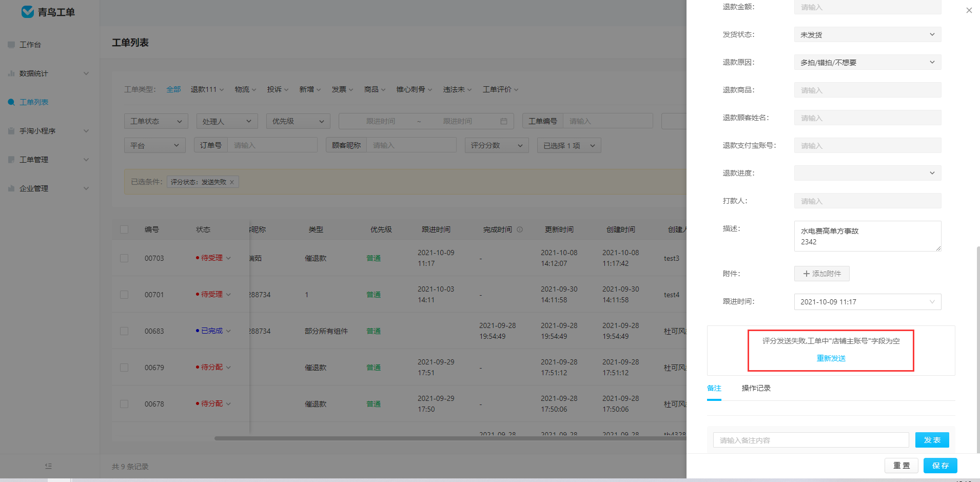Open the 已选择 1 项 dropdown
Screen dimensions: 980x482
click(569, 145)
